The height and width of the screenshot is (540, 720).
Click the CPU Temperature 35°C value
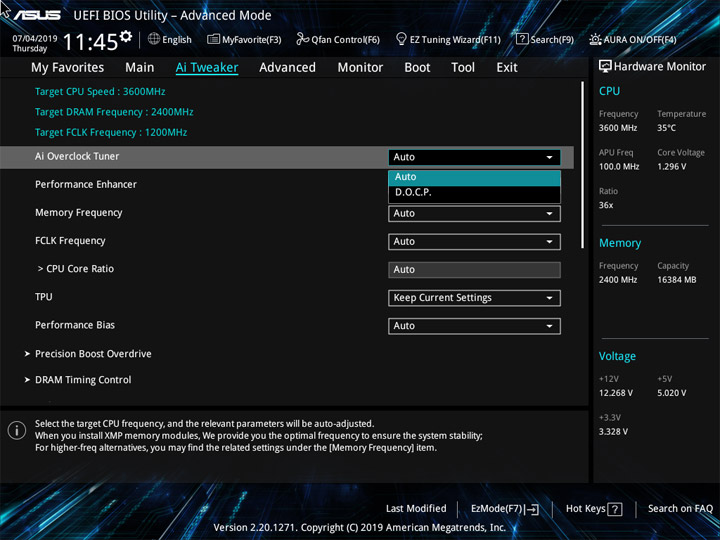point(666,128)
